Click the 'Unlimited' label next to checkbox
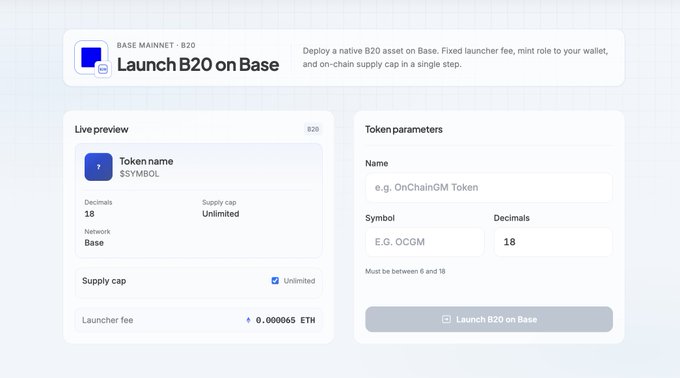The height and width of the screenshot is (378, 680). pyautogui.click(x=299, y=281)
